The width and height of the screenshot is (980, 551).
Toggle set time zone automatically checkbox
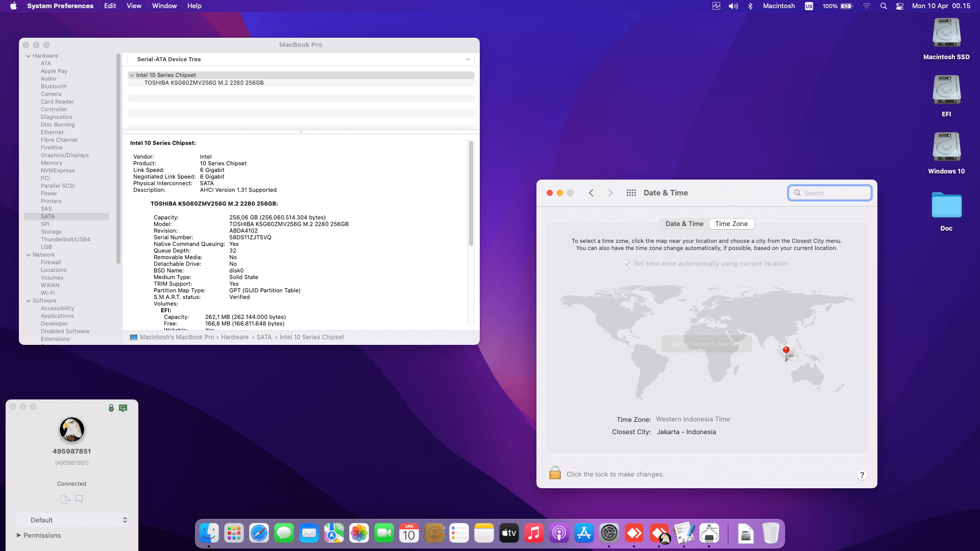(627, 264)
